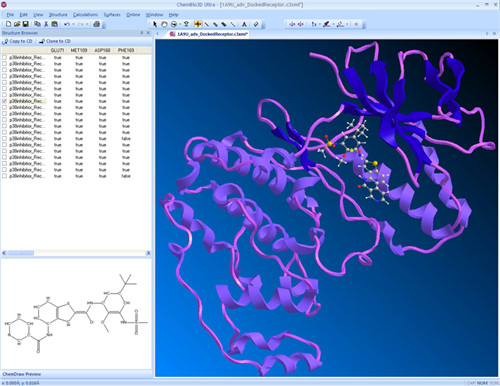Open the Help menu
The width and height of the screenshot is (500, 386).
[173, 15]
